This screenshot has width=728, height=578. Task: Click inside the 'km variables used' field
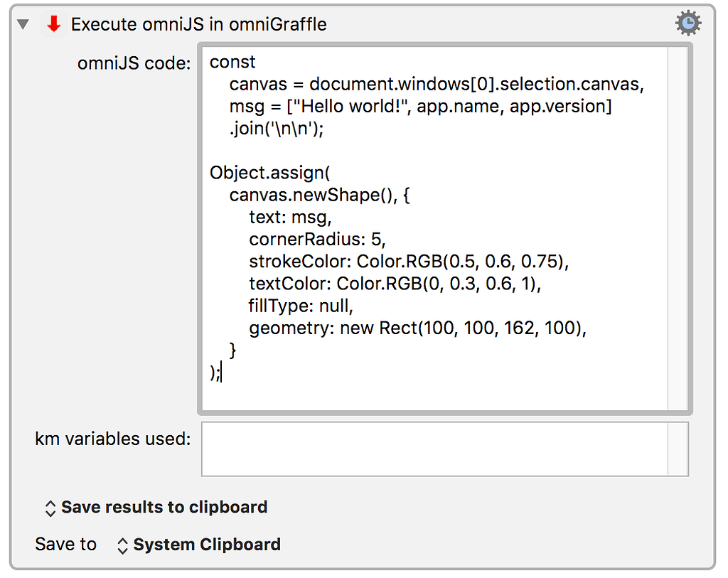click(x=441, y=449)
